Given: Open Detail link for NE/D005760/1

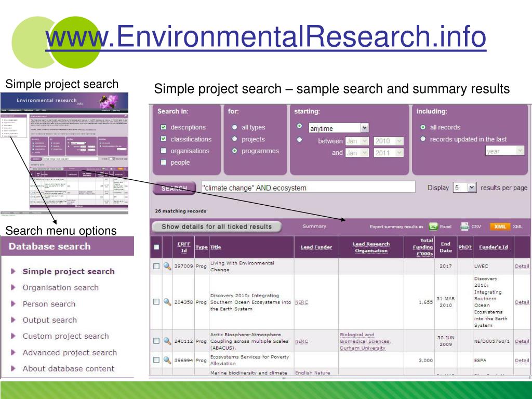Looking at the screenshot, I should (x=522, y=341).
